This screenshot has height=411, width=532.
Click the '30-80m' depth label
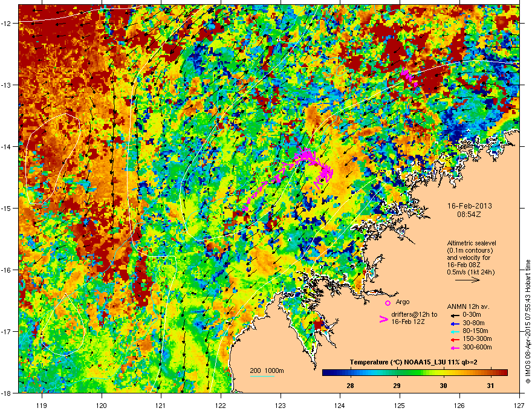(473, 323)
